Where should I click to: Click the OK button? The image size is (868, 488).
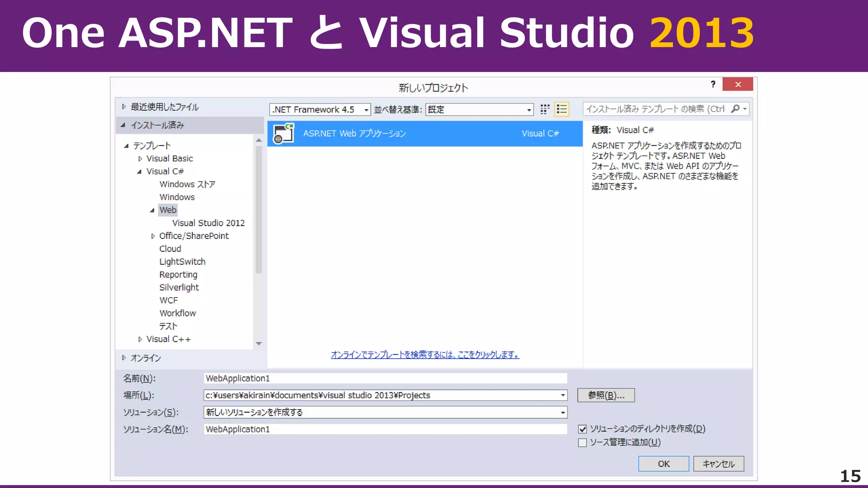coord(663,464)
